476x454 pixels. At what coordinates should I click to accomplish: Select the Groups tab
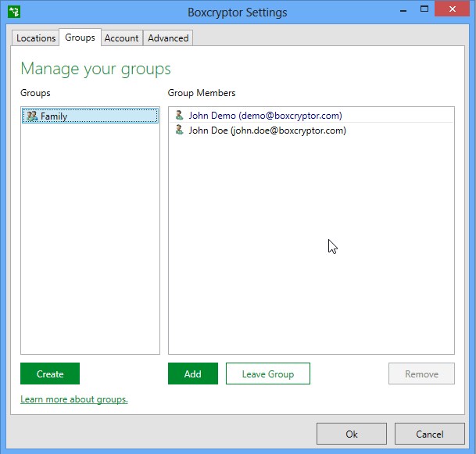pos(80,38)
